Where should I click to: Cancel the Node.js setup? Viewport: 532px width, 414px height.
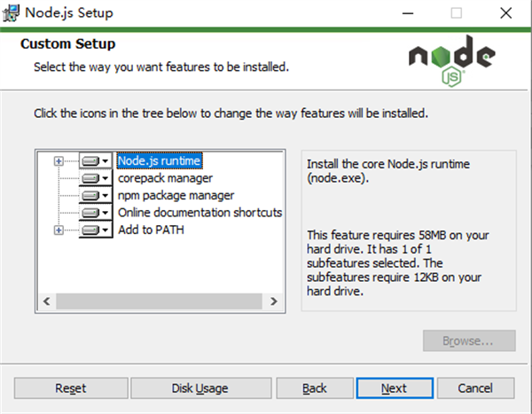coord(475,388)
